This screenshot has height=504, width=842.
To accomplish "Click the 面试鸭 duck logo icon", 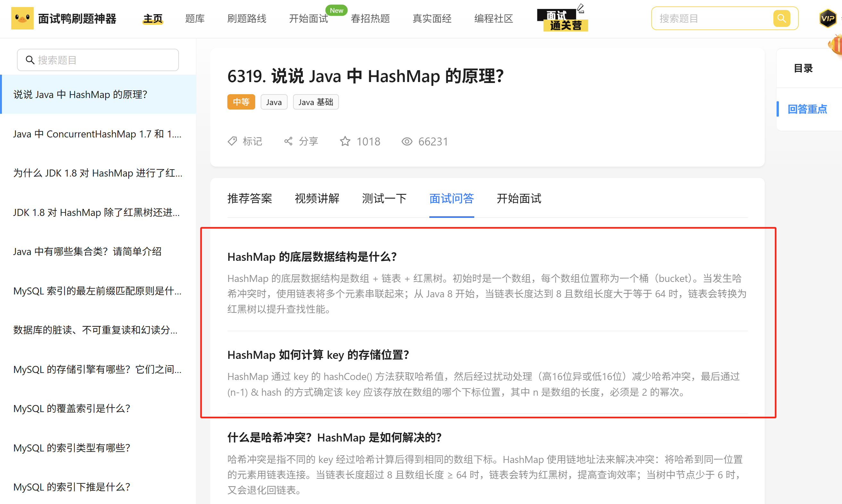I will [22, 18].
